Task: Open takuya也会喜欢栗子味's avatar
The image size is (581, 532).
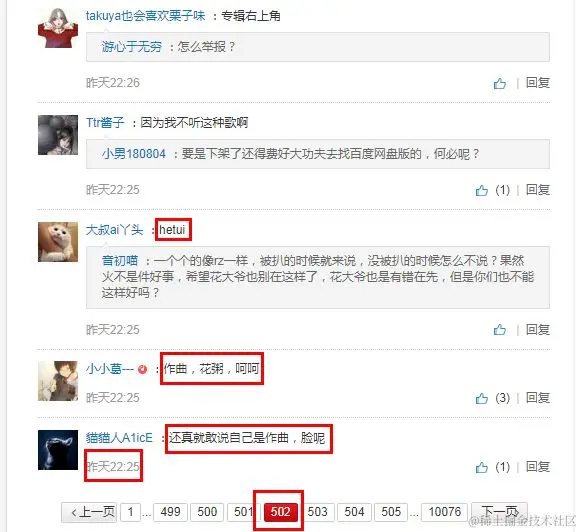Action: pyautogui.click(x=58, y=28)
